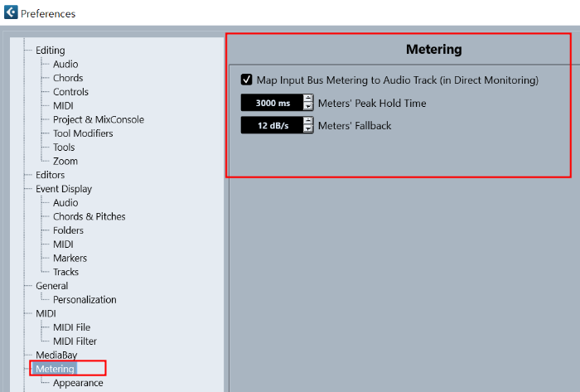This screenshot has height=392, width=580.
Task: Click the Cubase icon in title bar
Action: click(11, 12)
